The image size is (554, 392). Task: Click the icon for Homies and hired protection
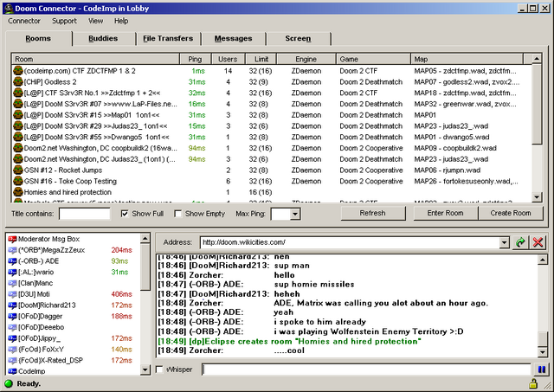(18, 192)
